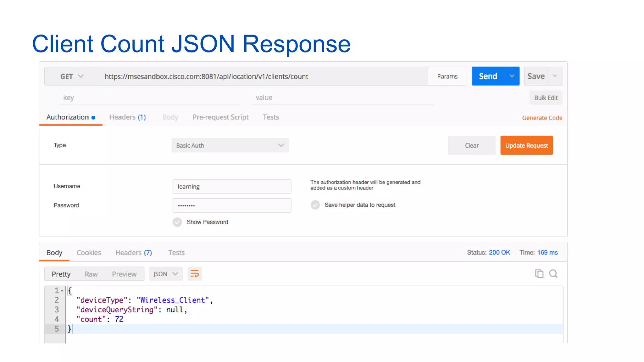Click the Clear button
The image size is (644, 362).
click(472, 145)
